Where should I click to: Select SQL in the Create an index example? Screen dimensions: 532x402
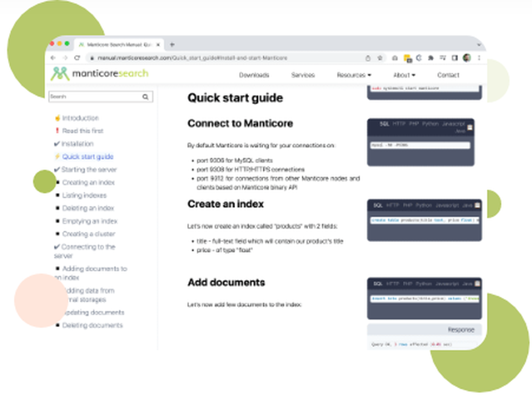pyautogui.click(x=378, y=205)
